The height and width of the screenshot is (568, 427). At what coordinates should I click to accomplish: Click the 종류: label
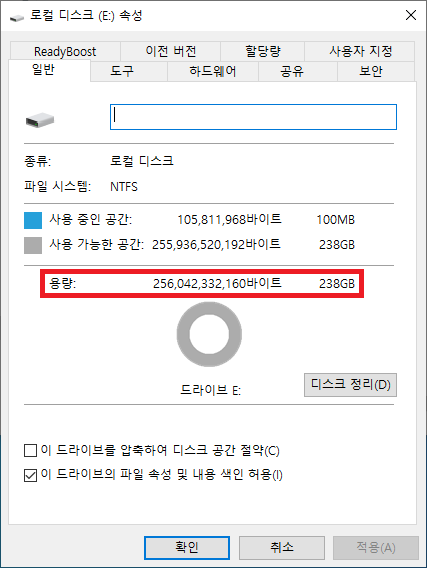[38, 161]
